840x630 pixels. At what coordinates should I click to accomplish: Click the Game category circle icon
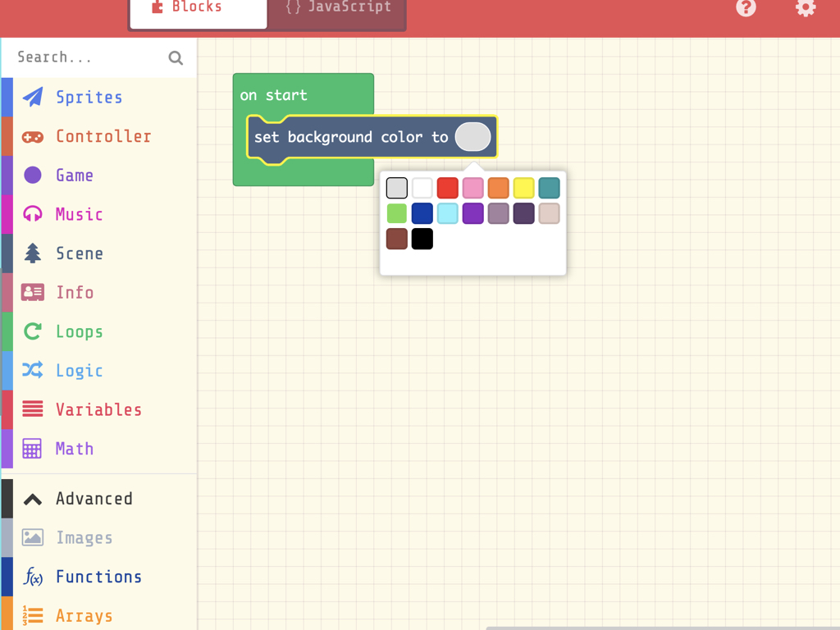33,175
